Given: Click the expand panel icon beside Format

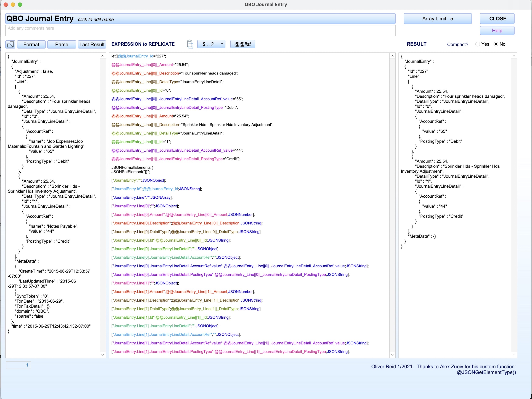Looking at the screenshot, I should [10, 44].
